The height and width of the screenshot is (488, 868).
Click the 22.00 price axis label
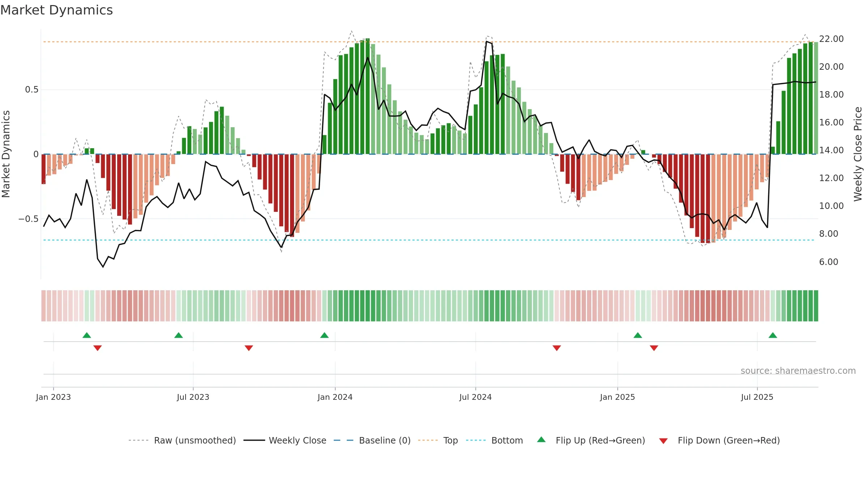(831, 39)
